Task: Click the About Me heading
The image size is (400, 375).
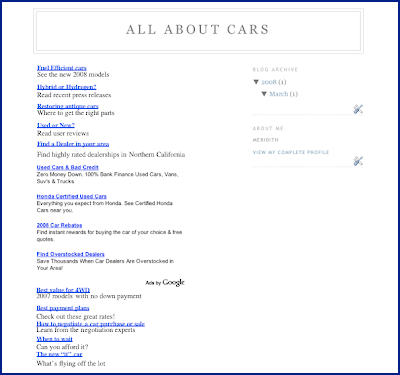Action: click(x=268, y=128)
